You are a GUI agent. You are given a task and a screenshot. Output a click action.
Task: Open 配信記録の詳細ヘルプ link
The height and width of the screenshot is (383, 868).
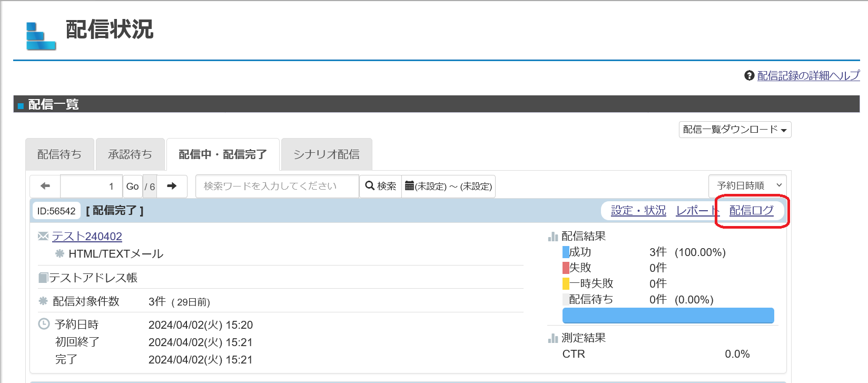[808, 76]
